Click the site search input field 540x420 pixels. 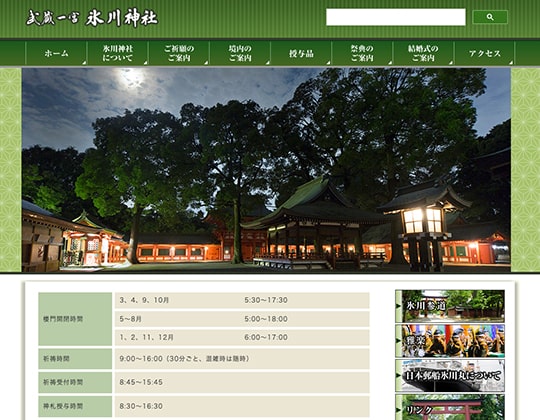point(396,17)
